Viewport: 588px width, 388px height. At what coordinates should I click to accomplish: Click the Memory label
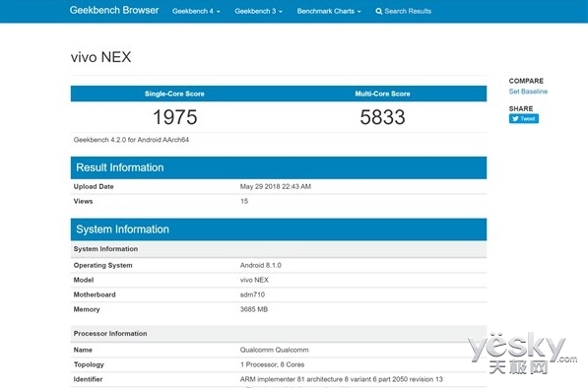87,309
